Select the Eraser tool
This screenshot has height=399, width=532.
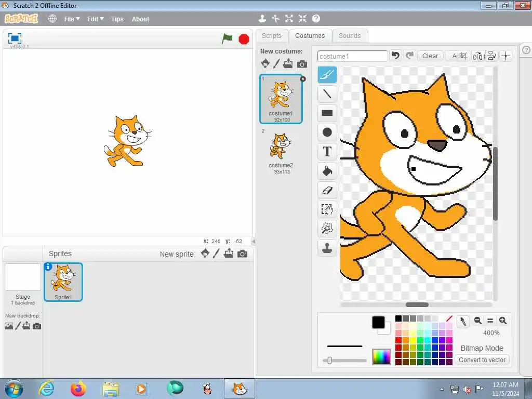327,190
